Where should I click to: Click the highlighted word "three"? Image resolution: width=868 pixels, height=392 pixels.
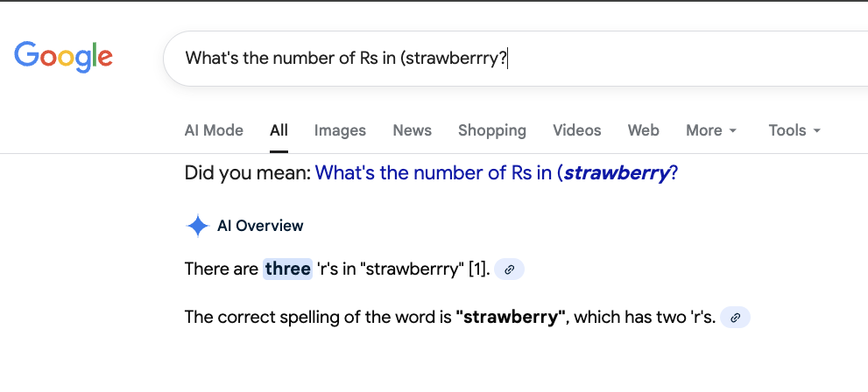coord(287,269)
